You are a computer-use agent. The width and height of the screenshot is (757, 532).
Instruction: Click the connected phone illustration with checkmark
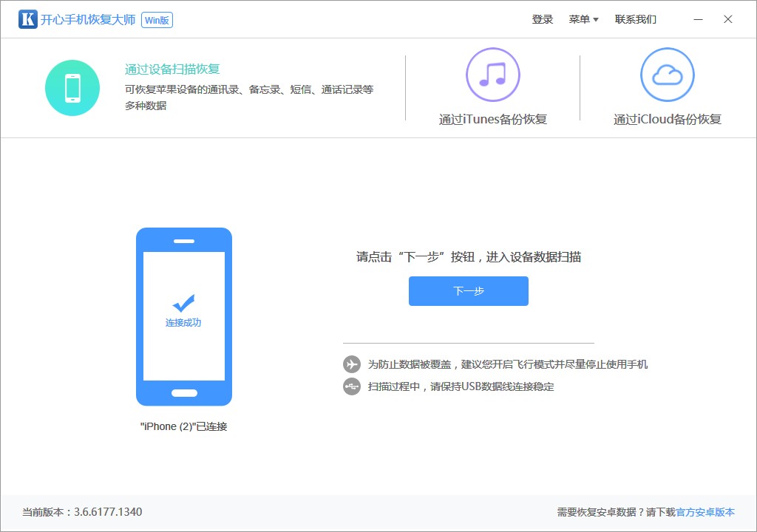pyautogui.click(x=184, y=316)
